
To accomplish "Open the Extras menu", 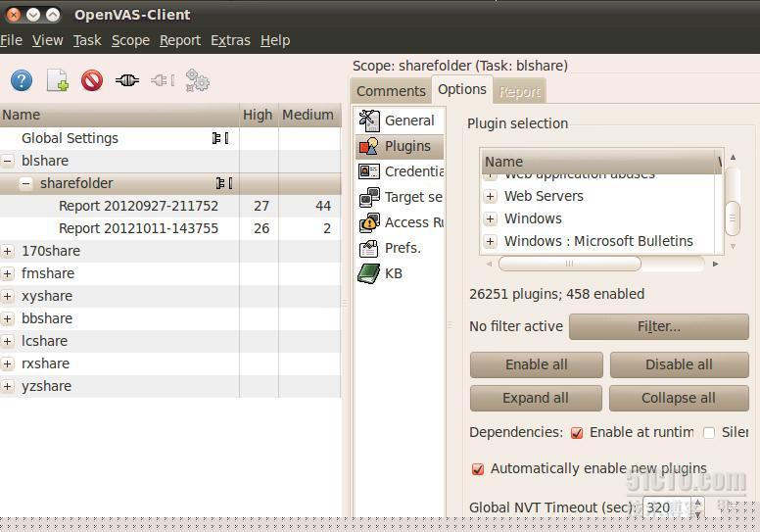I will click(230, 40).
